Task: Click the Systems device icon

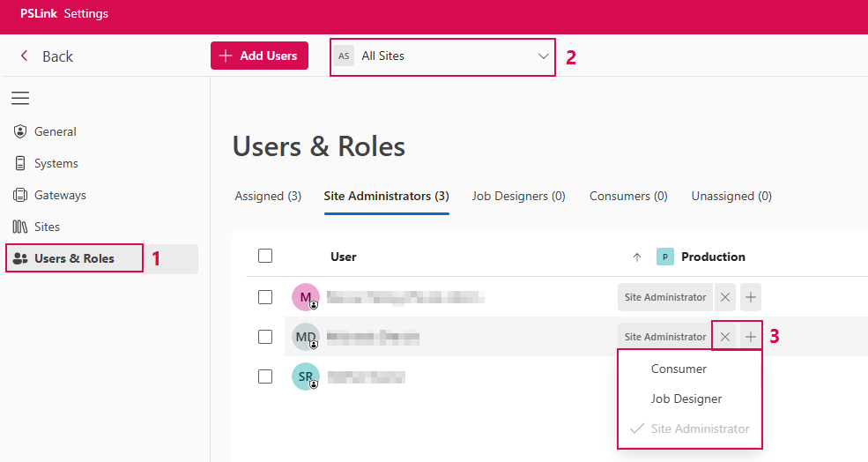Action: [x=20, y=163]
